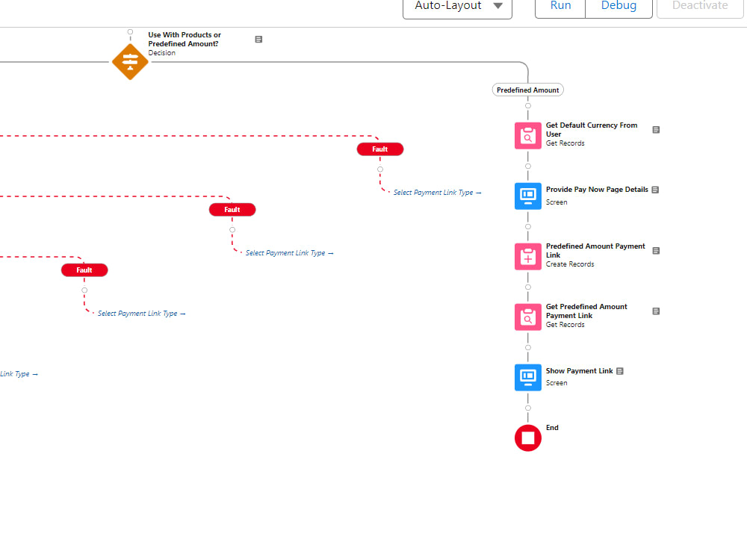Open the Show Payment Link note icon

tap(620, 371)
